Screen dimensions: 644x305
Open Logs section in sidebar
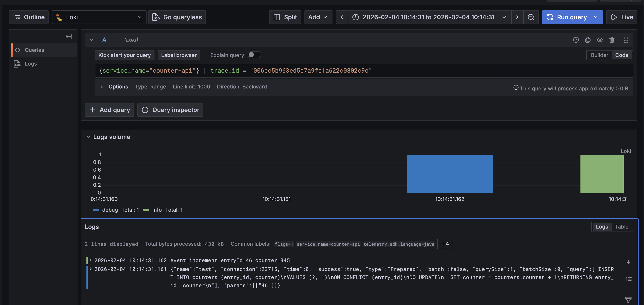pyautogui.click(x=31, y=64)
